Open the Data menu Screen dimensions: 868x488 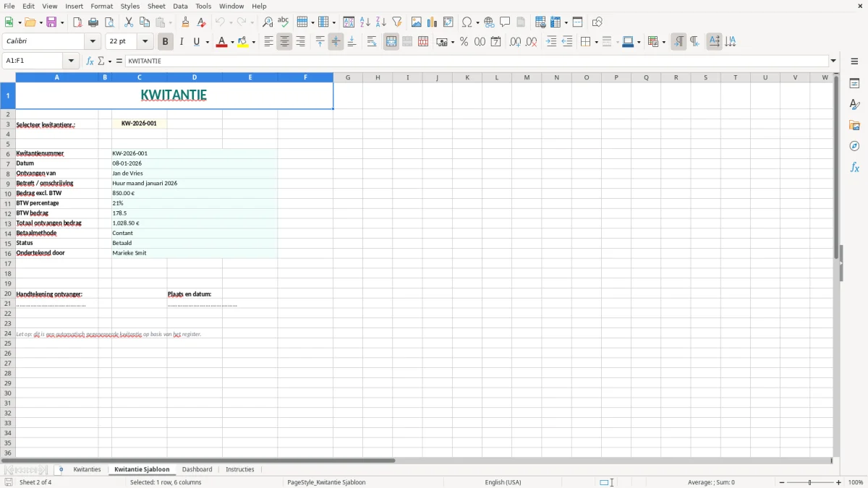(x=180, y=6)
